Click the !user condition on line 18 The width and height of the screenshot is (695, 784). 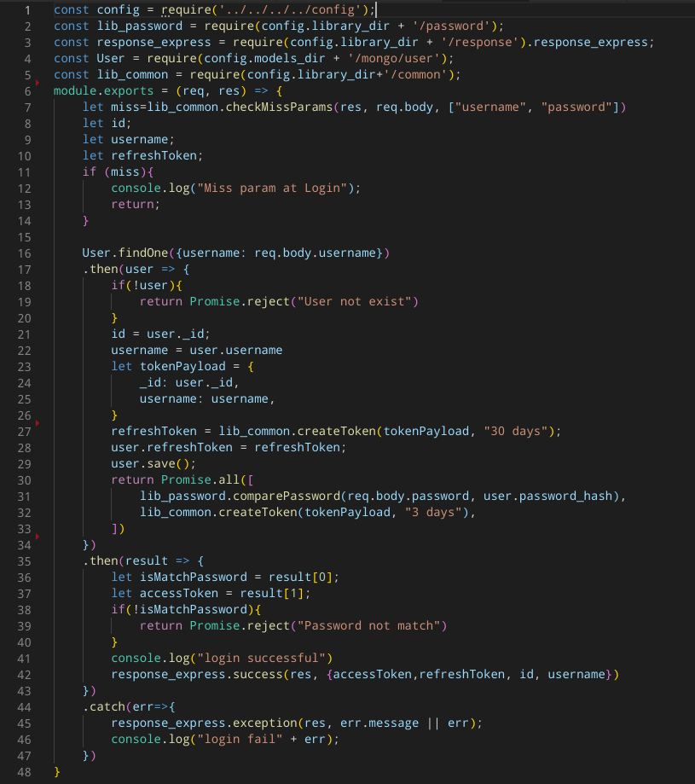click(x=150, y=285)
